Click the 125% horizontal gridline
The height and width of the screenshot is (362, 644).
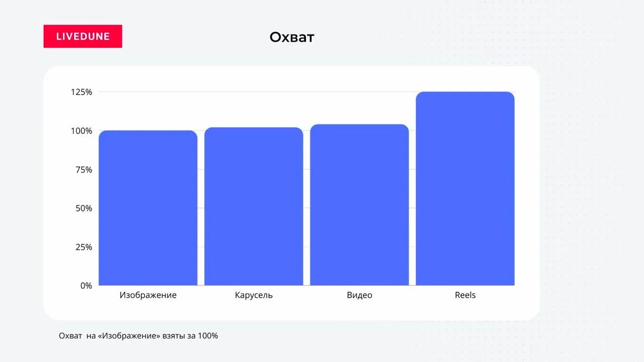[257, 92]
